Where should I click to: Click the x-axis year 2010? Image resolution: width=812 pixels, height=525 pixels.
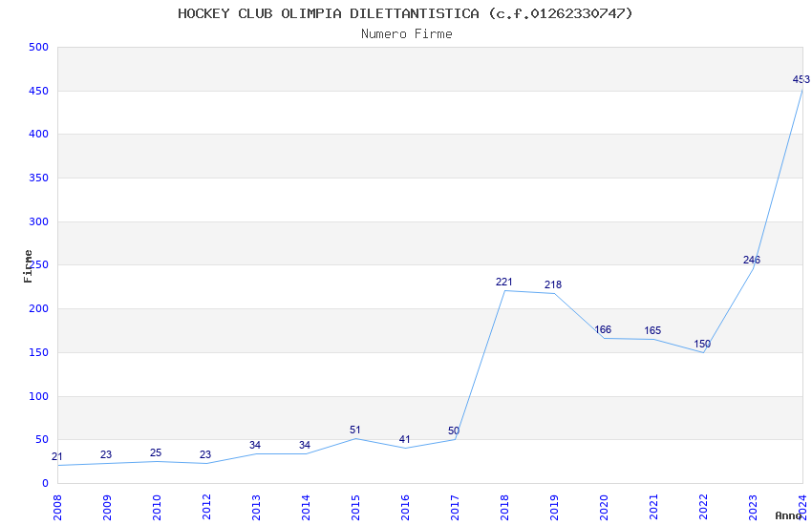[x=157, y=508]
